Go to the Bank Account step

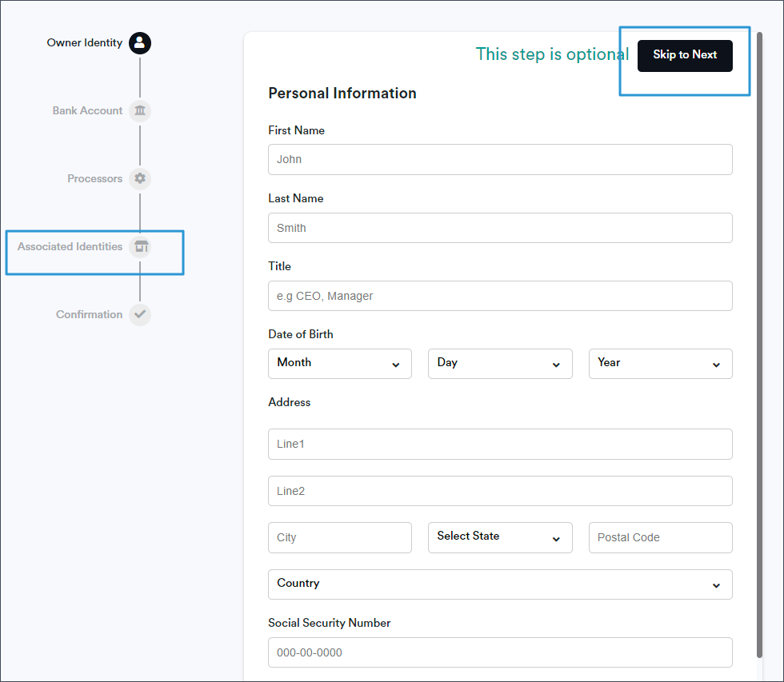click(87, 111)
